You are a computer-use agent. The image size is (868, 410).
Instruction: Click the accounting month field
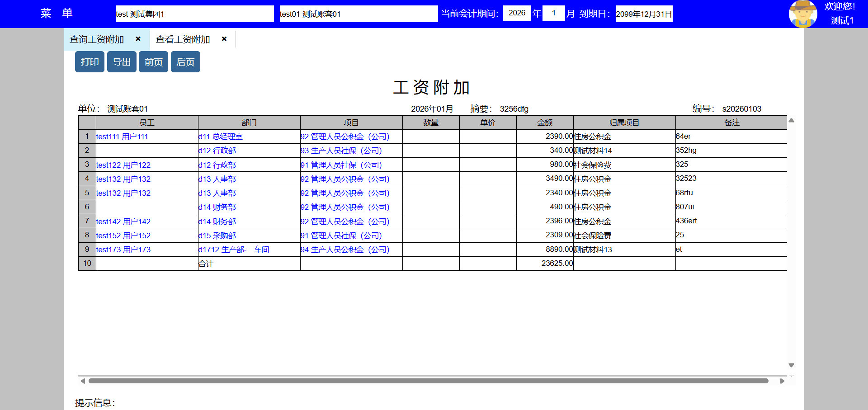click(553, 13)
